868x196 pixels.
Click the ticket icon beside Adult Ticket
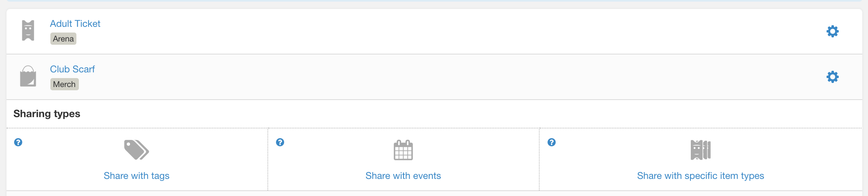pos(28,30)
